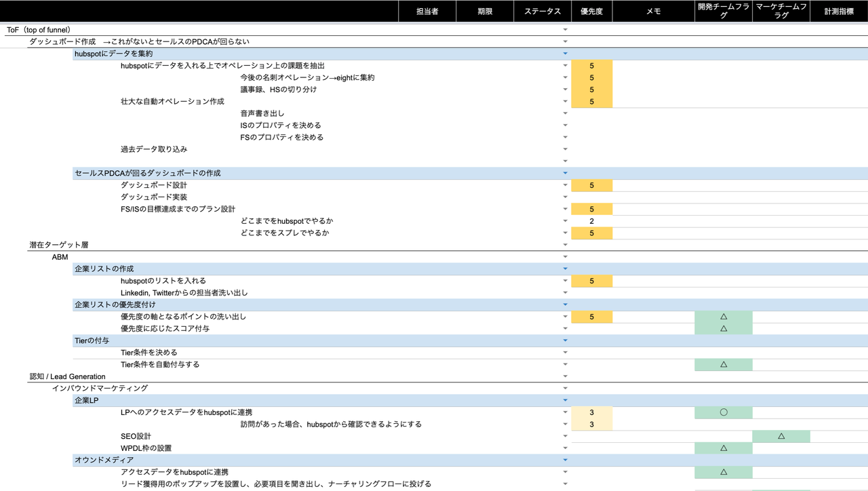Select the 優先度 column header
868x491 pixels.
(x=592, y=12)
